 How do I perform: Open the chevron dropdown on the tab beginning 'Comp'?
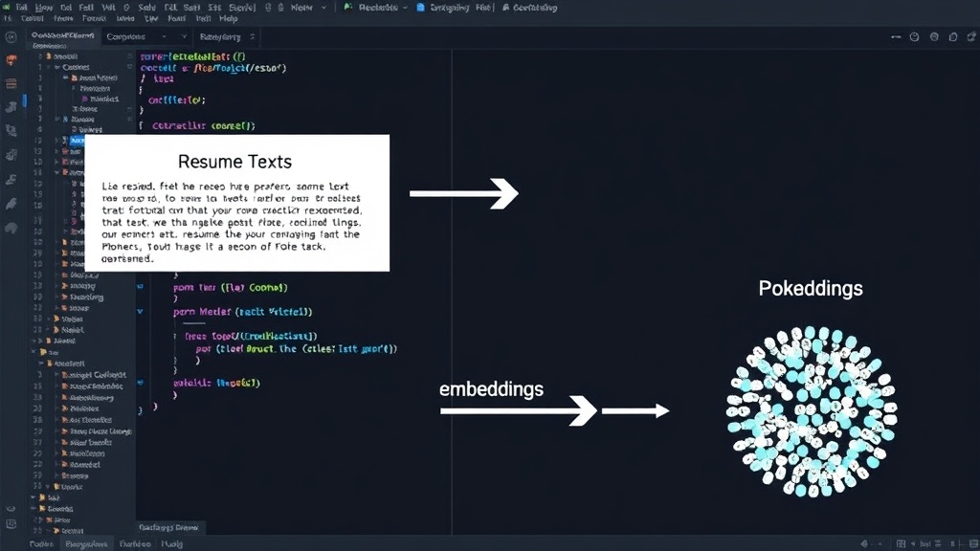click(x=184, y=37)
